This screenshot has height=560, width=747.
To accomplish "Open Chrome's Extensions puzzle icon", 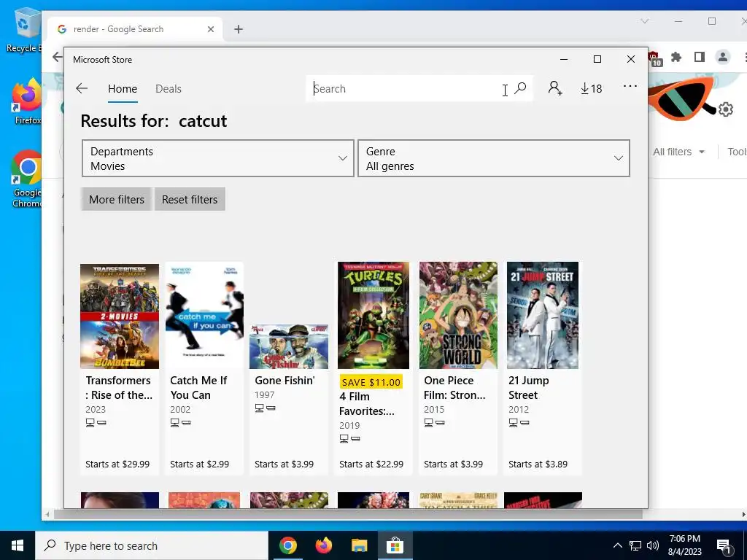I will 676,57.
